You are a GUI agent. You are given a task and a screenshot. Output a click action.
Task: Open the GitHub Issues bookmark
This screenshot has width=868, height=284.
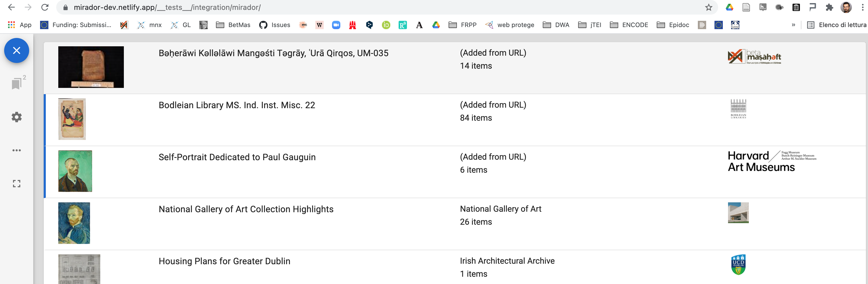coord(275,25)
